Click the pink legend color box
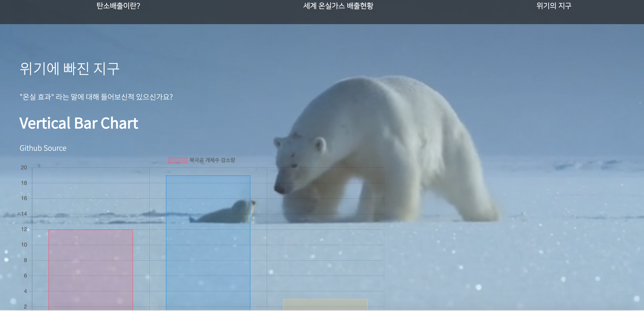The height and width of the screenshot is (311, 644). pos(178,160)
